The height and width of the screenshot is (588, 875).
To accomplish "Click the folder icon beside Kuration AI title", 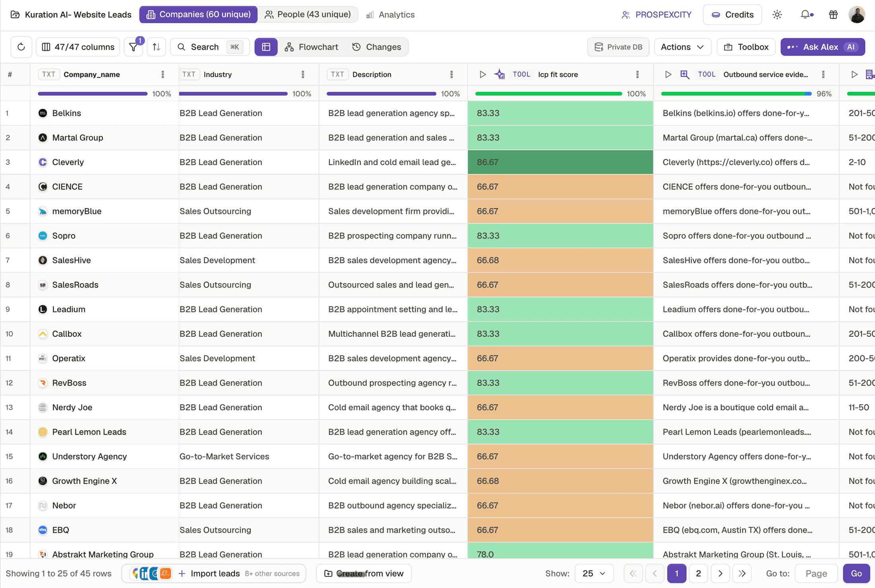I will pos(15,15).
